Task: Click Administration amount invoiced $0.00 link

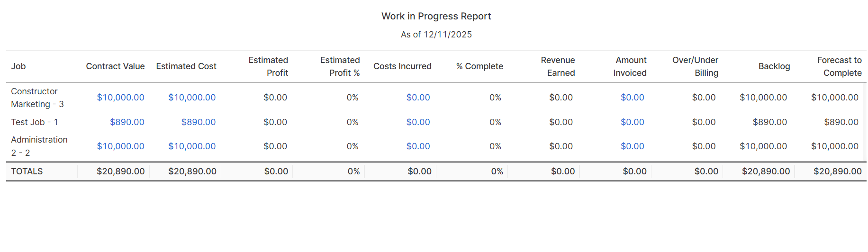Action: click(x=632, y=146)
